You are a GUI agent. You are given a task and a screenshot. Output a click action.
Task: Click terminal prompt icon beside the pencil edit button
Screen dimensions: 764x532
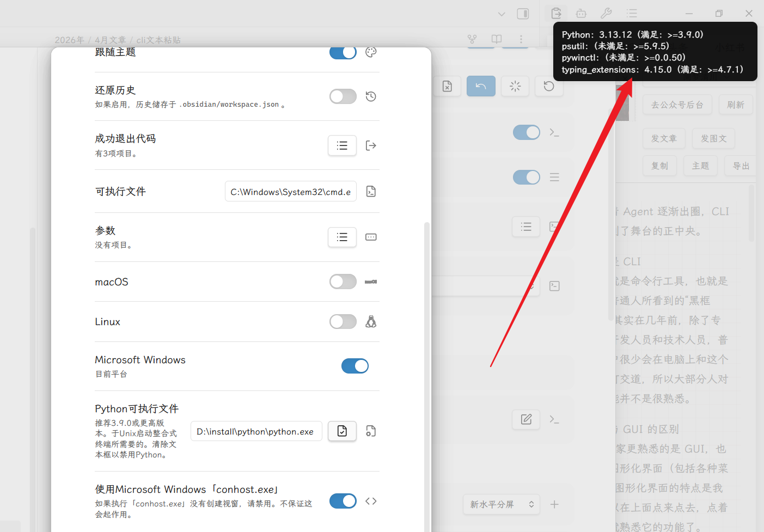554,419
